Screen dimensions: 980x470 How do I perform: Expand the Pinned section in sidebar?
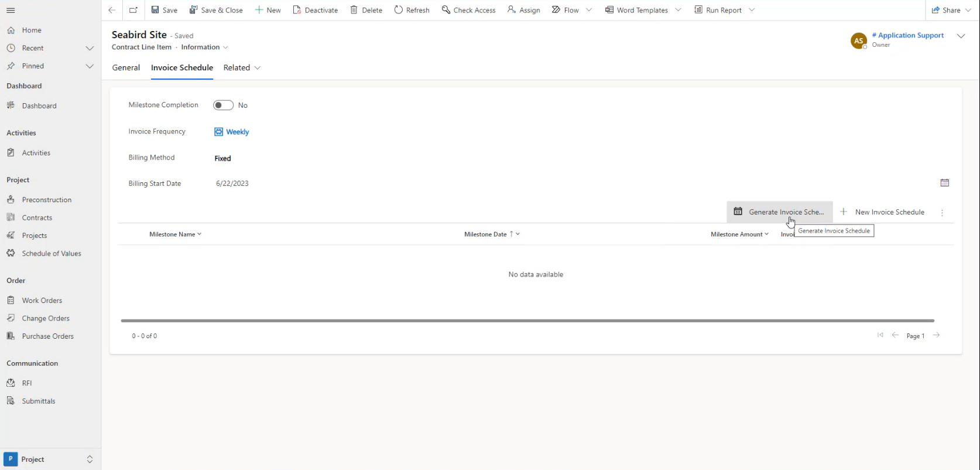90,66
